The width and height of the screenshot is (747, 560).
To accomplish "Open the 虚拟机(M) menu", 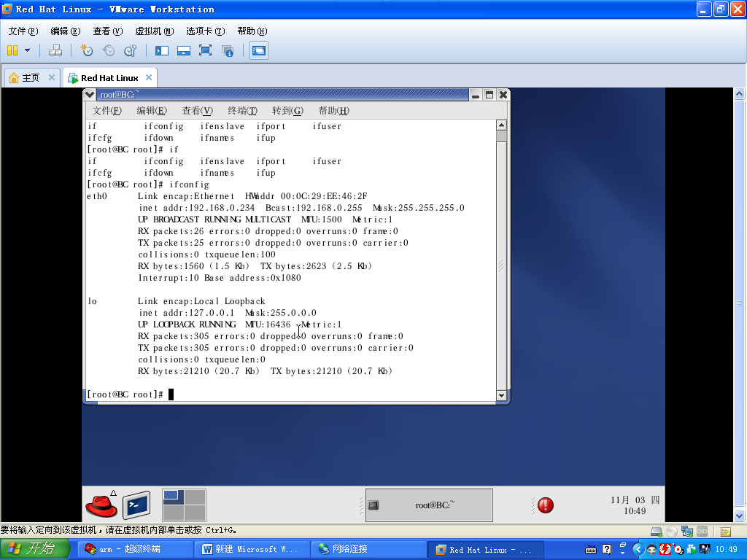I will click(155, 31).
